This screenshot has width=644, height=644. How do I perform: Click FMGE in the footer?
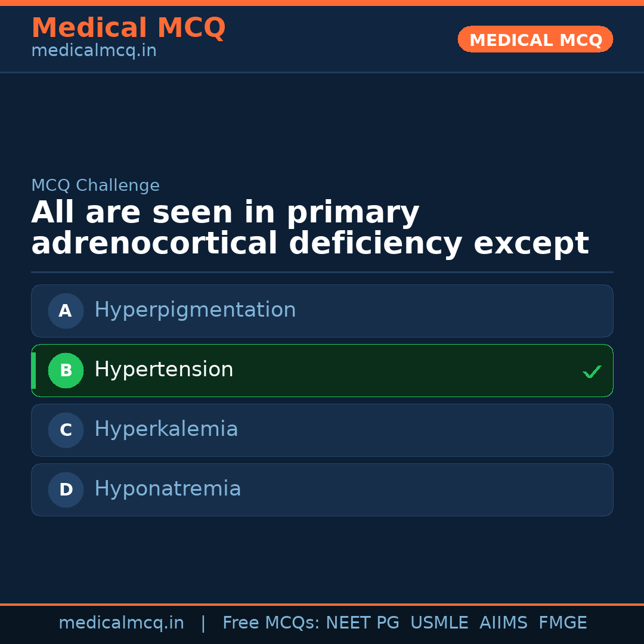pos(562,623)
